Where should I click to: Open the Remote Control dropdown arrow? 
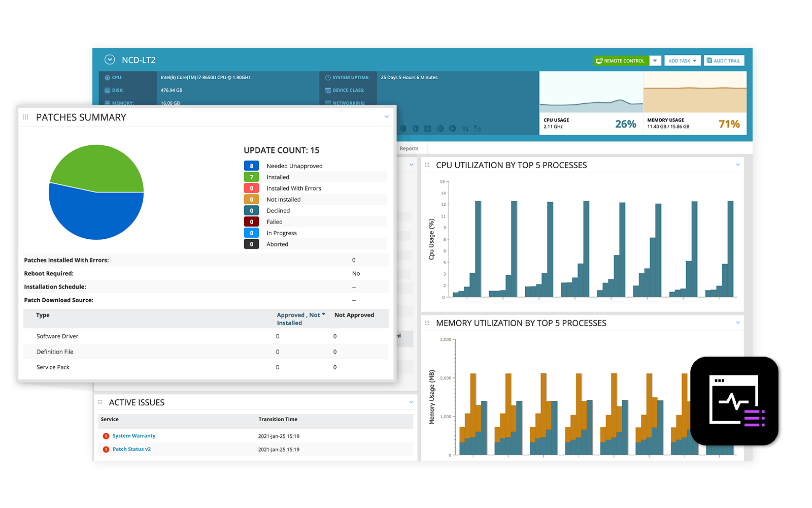pyautogui.click(x=655, y=61)
